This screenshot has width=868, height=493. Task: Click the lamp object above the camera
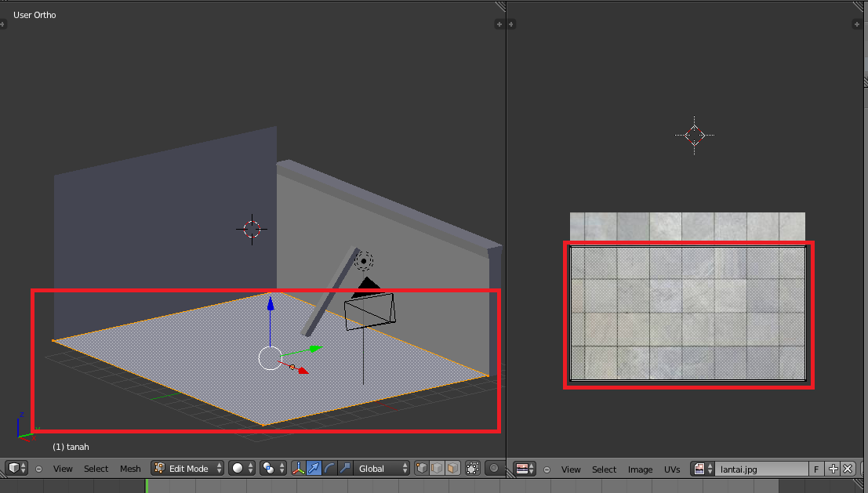coord(364,261)
